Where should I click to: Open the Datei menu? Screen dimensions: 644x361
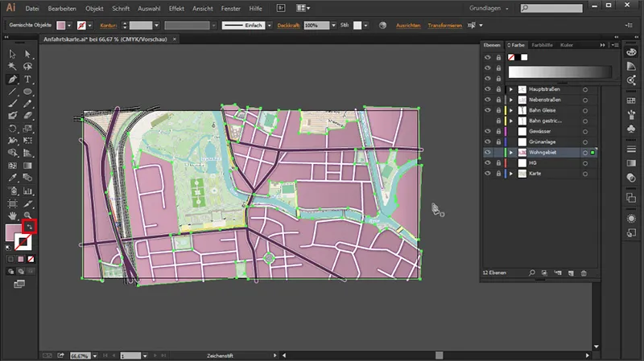(32, 8)
